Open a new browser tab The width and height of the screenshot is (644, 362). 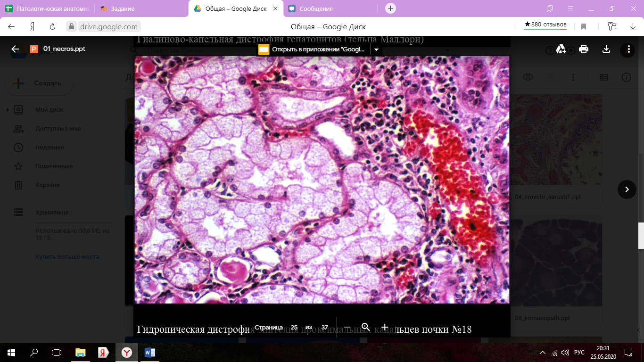(x=390, y=8)
